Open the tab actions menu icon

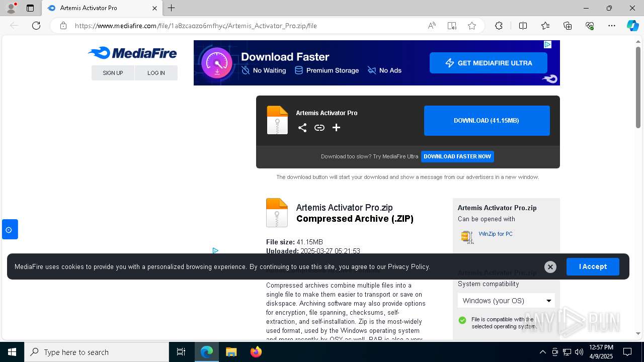point(30,8)
